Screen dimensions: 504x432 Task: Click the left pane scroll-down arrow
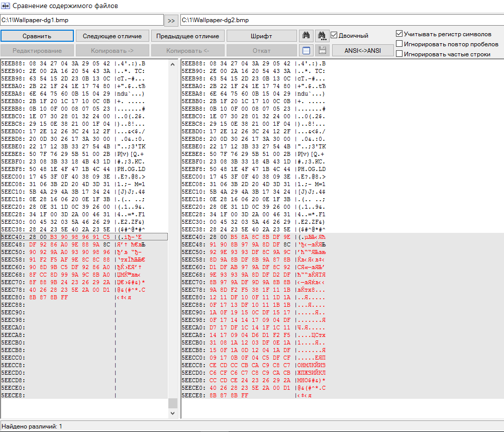pos(172,413)
